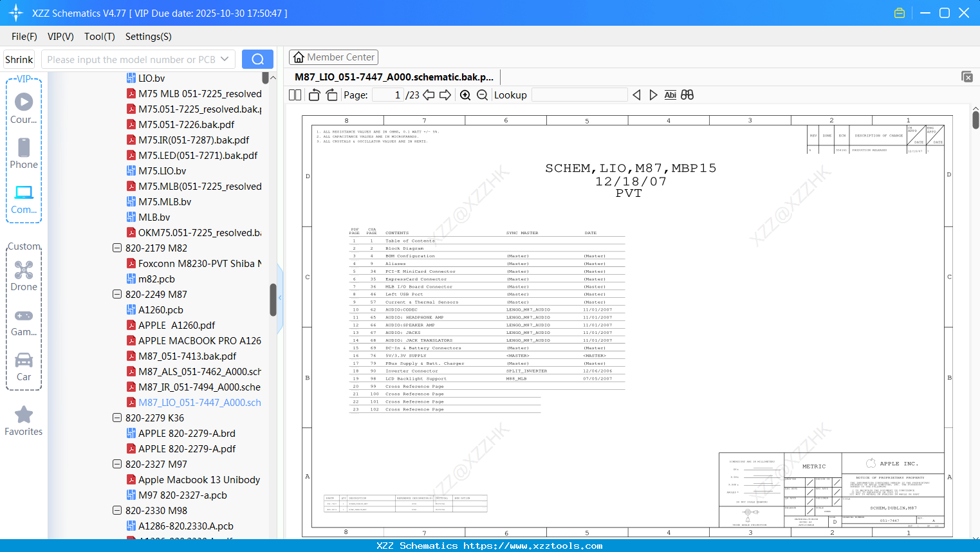Open M87_IR_051-7494_A000 schematic file
This screenshot has width=980, height=552.
(199, 387)
